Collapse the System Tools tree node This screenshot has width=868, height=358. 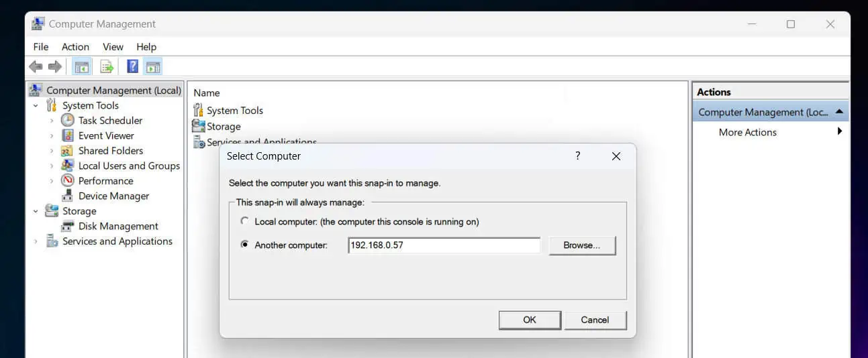[36, 105]
